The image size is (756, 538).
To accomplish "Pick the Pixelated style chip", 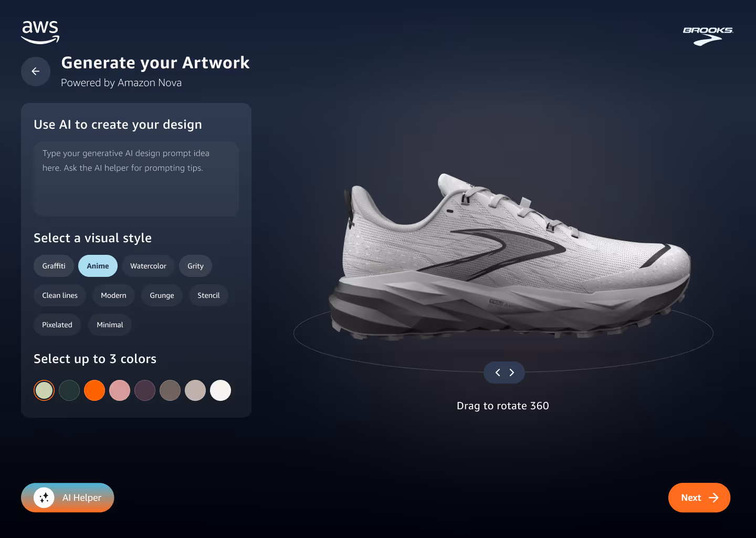I will 57,325.
